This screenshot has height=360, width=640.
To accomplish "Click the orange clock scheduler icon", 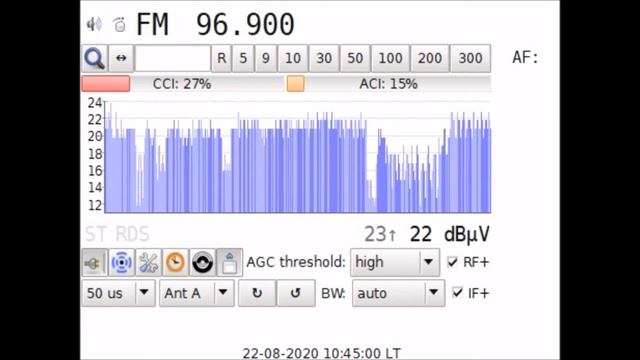I will point(176,262).
